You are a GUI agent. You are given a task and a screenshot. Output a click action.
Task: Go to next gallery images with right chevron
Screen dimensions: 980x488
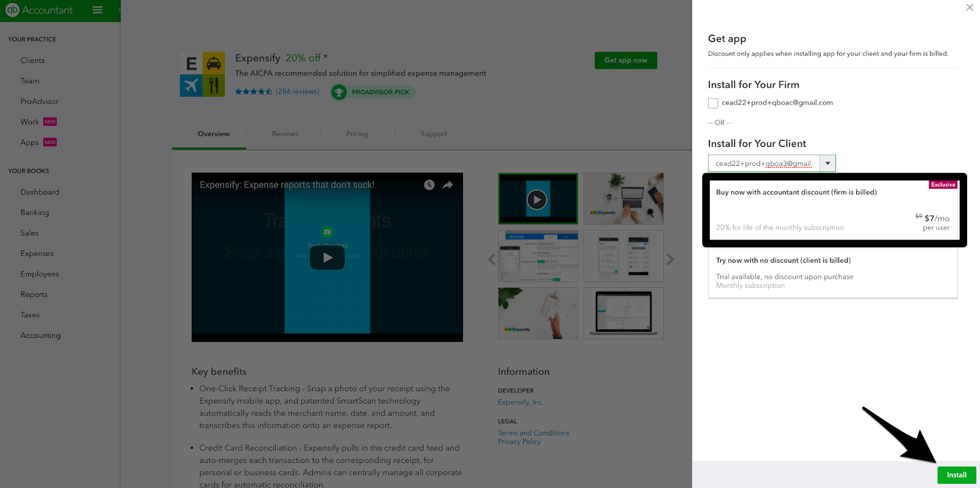(670, 260)
